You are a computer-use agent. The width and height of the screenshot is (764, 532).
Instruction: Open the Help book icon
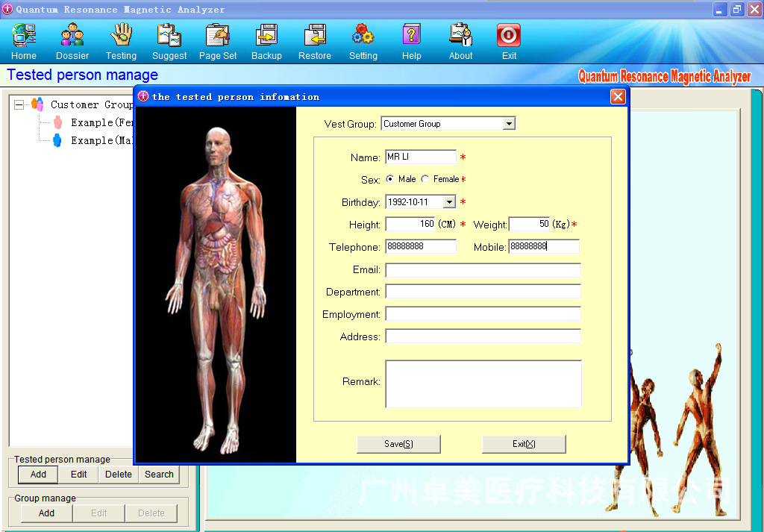(x=412, y=35)
